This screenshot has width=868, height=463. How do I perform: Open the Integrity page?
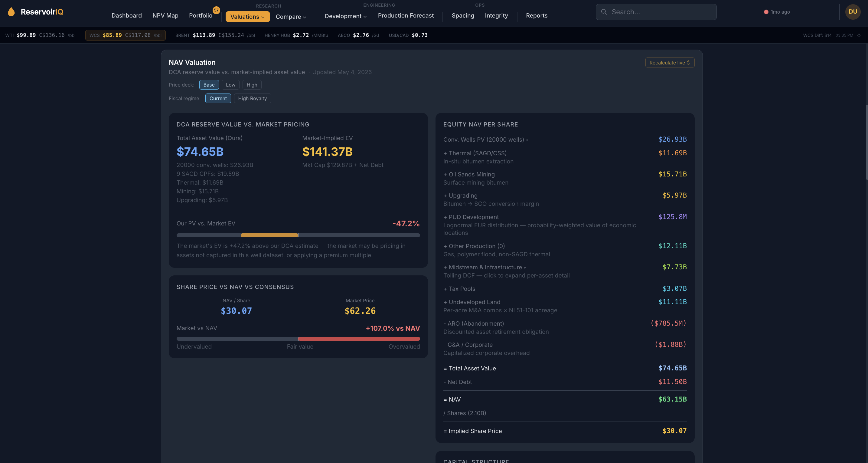[x=496, y=15]
